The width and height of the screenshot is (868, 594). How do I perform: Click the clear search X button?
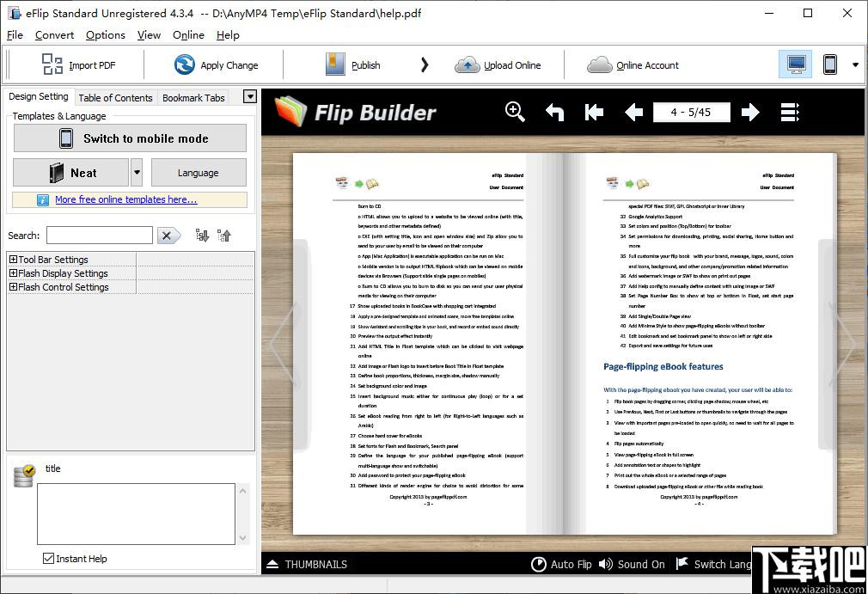point(168,236)
